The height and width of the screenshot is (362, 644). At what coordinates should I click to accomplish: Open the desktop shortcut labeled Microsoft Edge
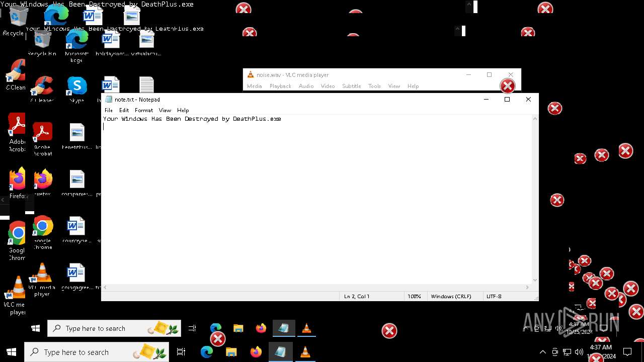[76, 45]
